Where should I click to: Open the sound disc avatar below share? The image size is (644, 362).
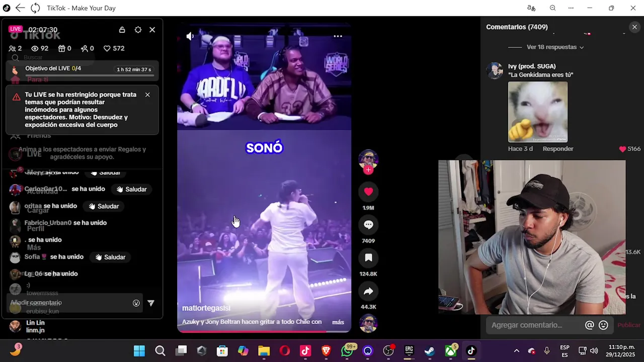tap(368, 323)
